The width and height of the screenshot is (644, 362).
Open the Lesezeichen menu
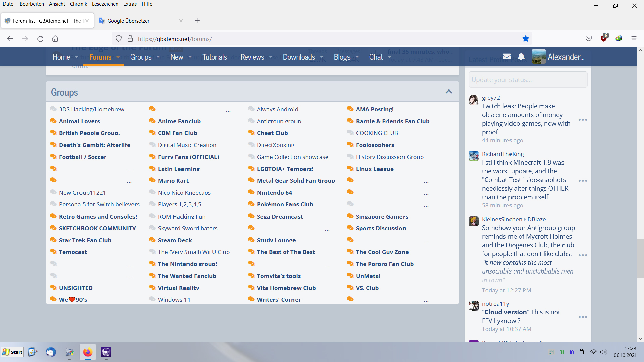pyautogui.click(x=105, y=4)
